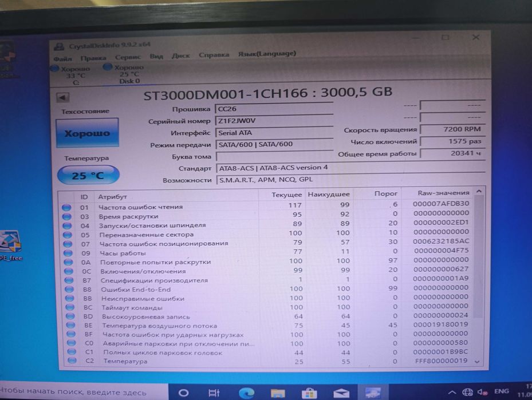
Task: Open Microsoft Store from the taskbar
Action: (x=309, y=393)
